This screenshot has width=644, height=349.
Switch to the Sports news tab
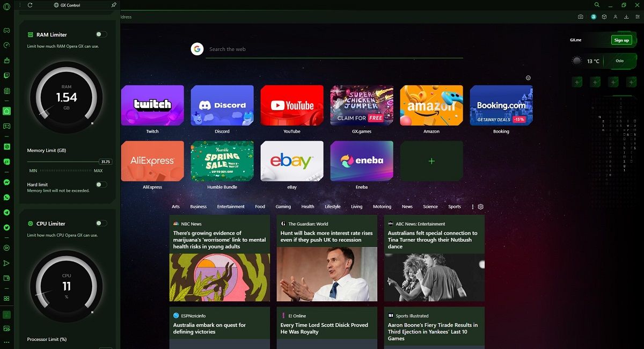click(454, 207)
